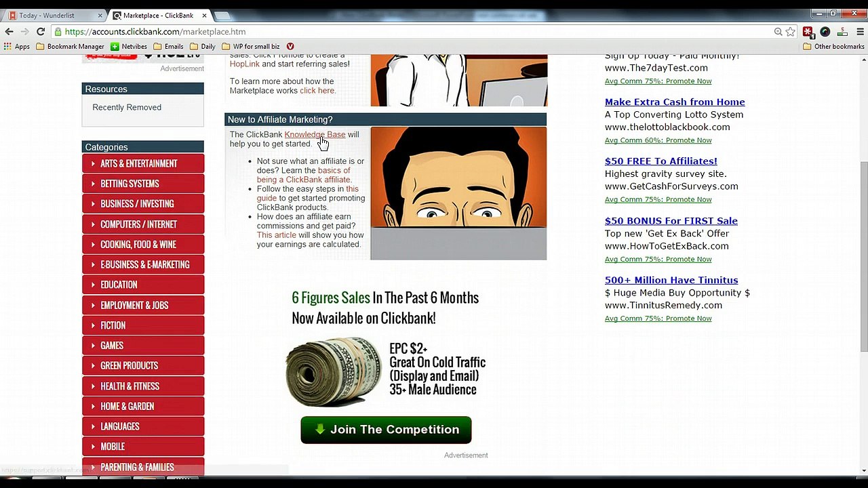Open the Fiction category
Screen dimensions: 868x488
click(143, 325)
